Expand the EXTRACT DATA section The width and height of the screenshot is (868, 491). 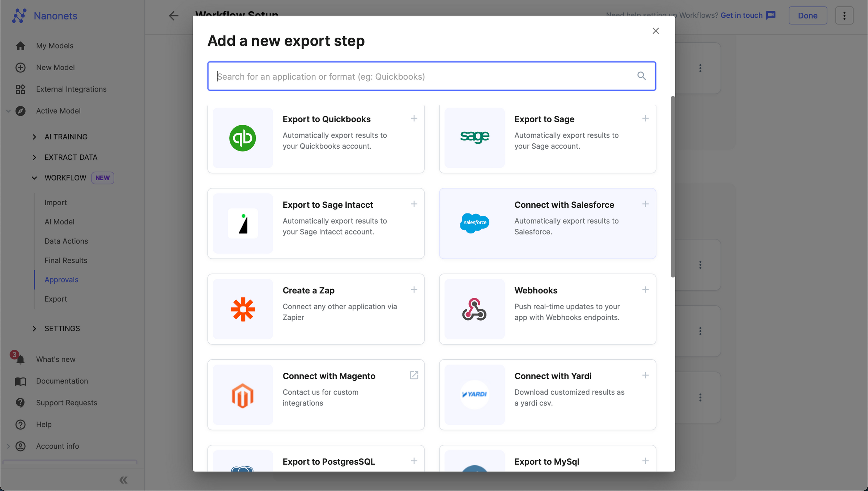pos(35,157)
